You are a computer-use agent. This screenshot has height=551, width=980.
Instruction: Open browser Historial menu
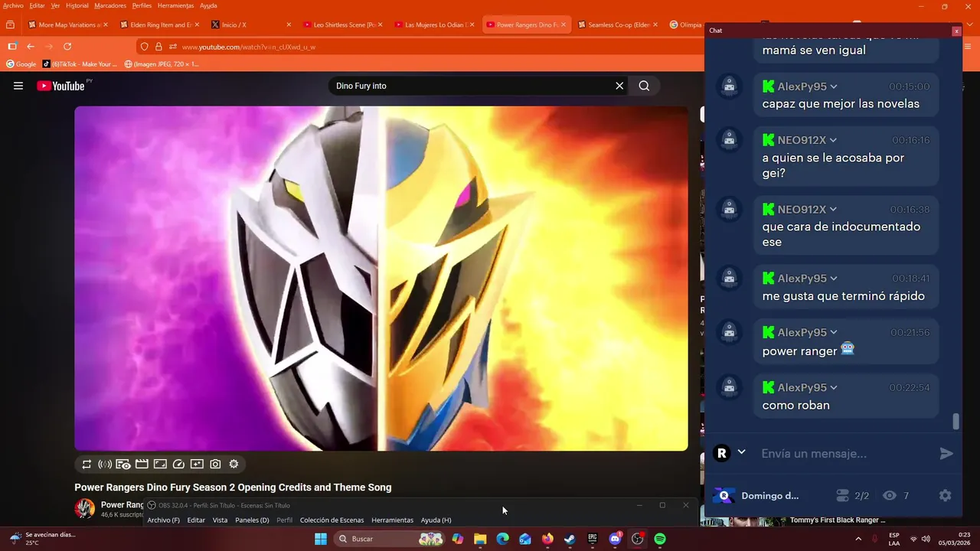click(77, 5)
